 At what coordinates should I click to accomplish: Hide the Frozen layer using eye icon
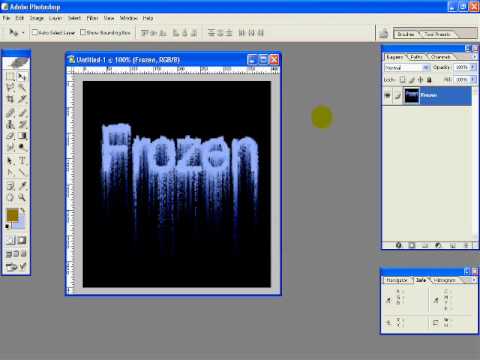pyautogui.click(x=388, y=95)
